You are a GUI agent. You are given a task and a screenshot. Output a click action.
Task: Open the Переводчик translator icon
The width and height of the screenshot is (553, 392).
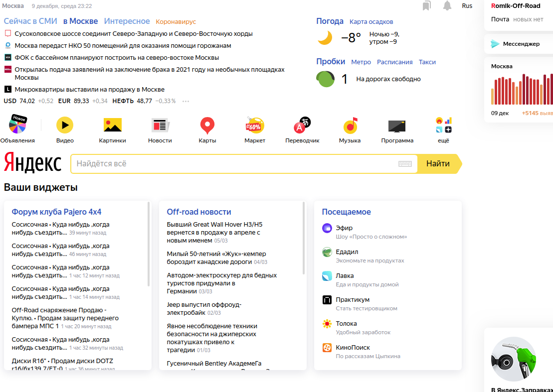pos(302,125)
